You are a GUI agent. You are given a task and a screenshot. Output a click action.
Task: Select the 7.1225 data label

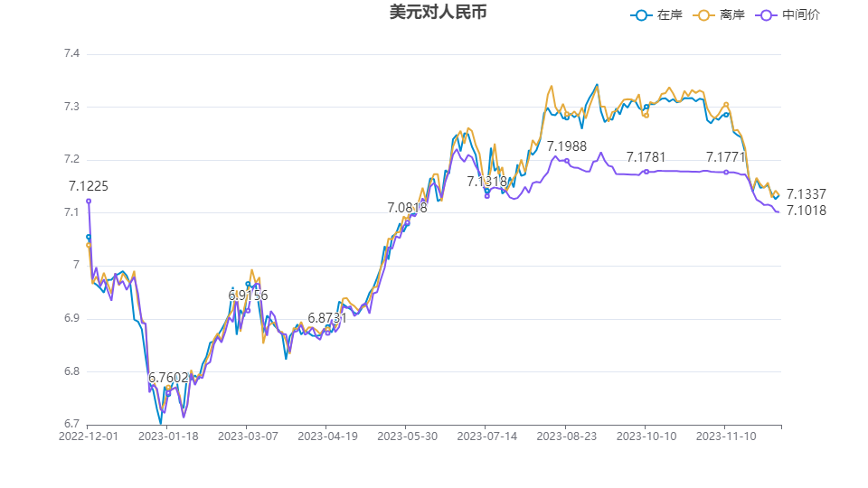tap(89, 186)
